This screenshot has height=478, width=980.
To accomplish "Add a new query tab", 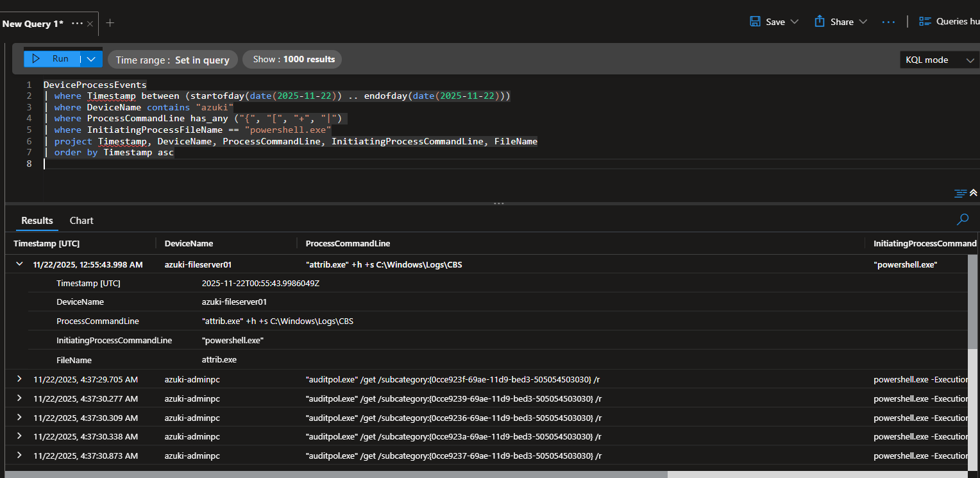I will point(110,23).
